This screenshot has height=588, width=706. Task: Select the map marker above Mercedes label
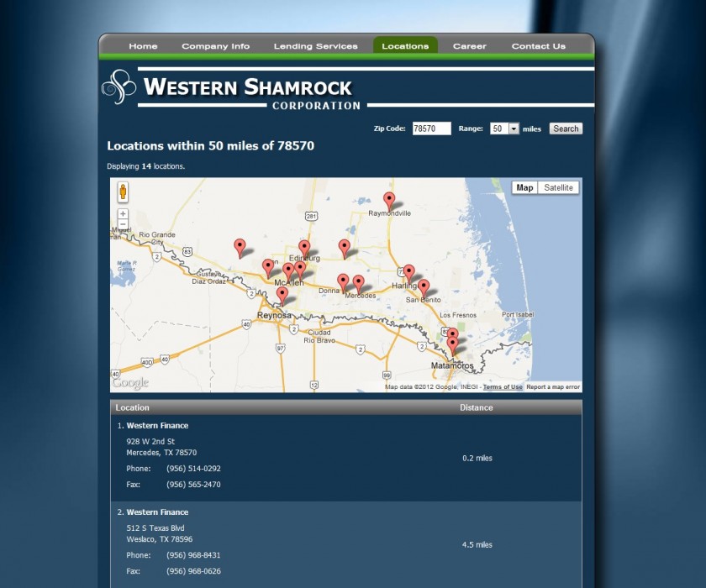(x=358, y=284)
